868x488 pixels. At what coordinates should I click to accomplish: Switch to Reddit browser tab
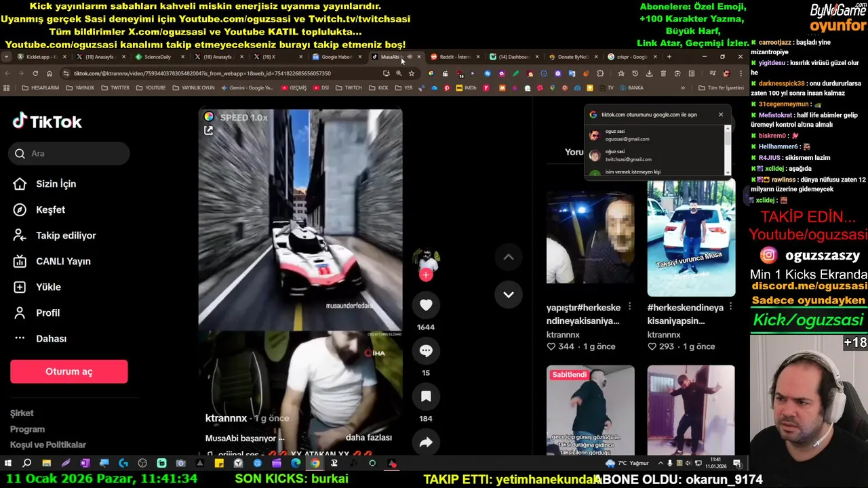pos(454,57)
